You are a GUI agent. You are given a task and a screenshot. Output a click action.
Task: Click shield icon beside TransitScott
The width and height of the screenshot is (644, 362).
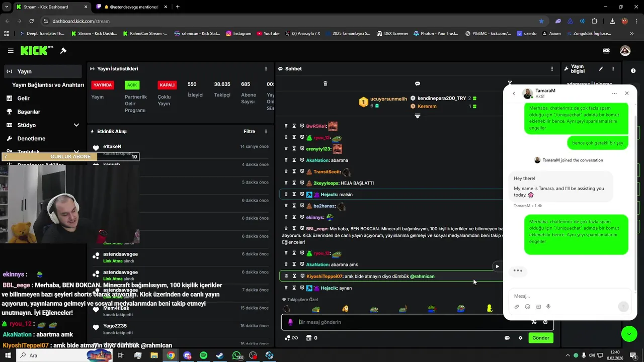coord(302,171)
